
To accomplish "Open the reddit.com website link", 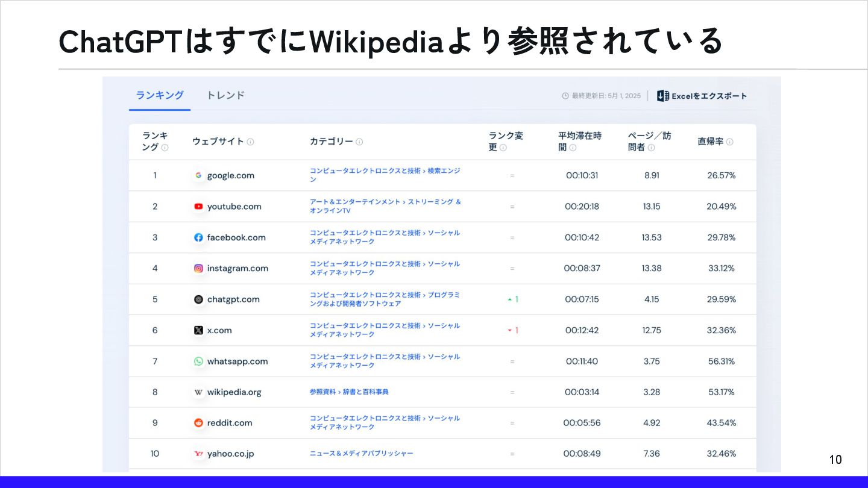I will 230,423.
